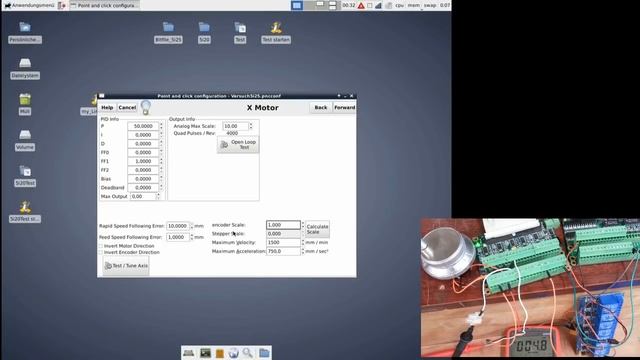The image size is (640, 360).
Task: Select the Dateisystem drive icon on desktop
Action: coord(25,63)
